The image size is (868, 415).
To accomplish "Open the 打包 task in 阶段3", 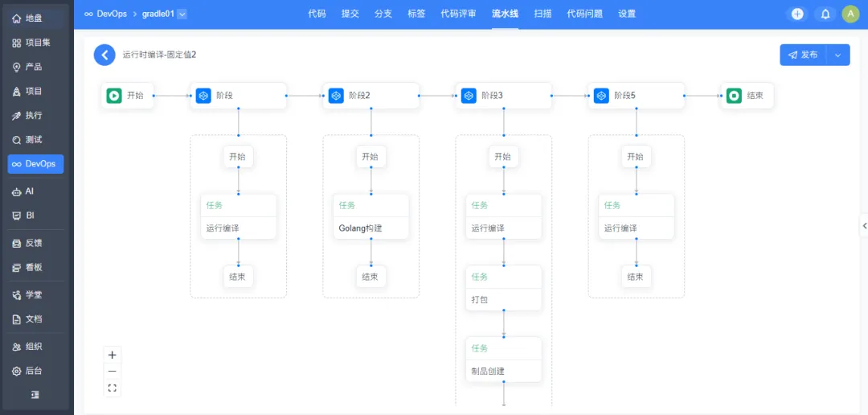I will [503, 288].
